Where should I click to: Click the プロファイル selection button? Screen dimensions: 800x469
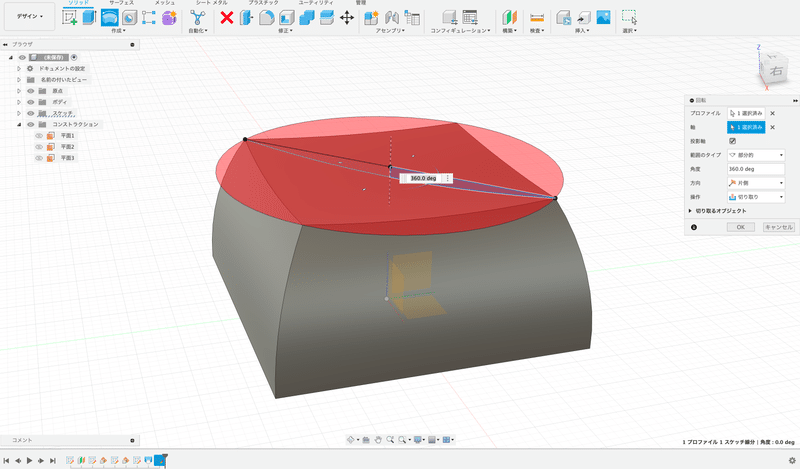[746, 113]
